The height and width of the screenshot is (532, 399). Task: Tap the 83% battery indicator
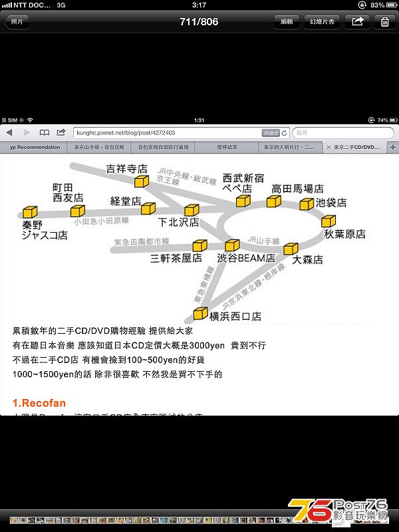[x=384, y=5]
